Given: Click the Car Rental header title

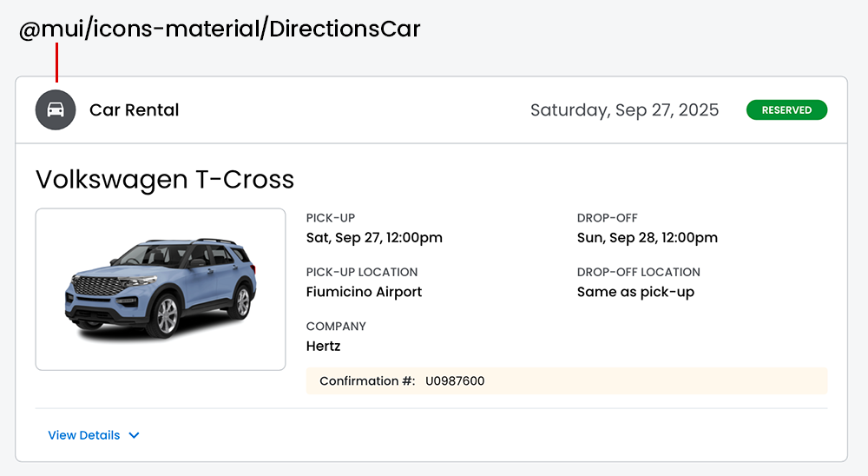Looking at the screenshot, I should [135, 110].
